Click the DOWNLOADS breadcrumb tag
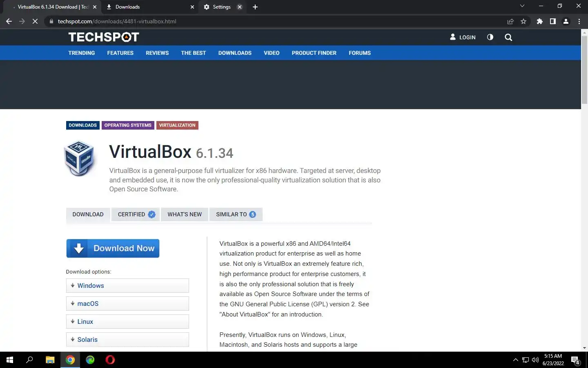The height and width of the screenshot is (368, 588). 82,125
